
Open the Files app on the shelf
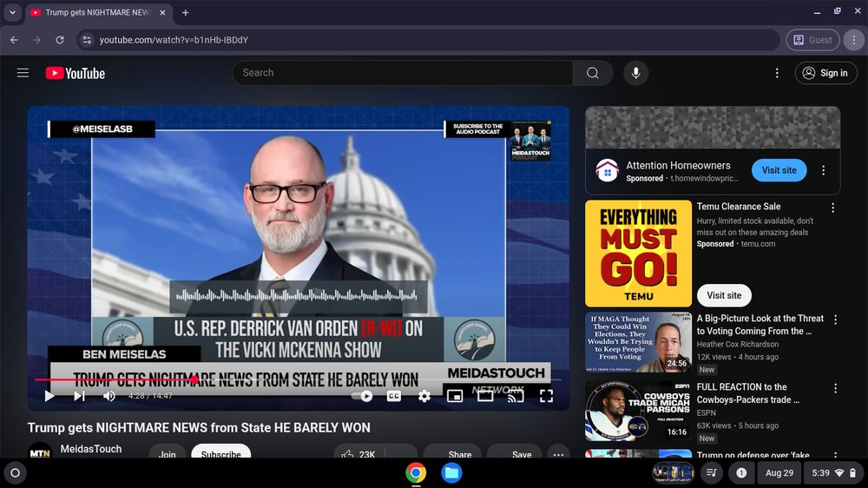(x=451, y=473)
